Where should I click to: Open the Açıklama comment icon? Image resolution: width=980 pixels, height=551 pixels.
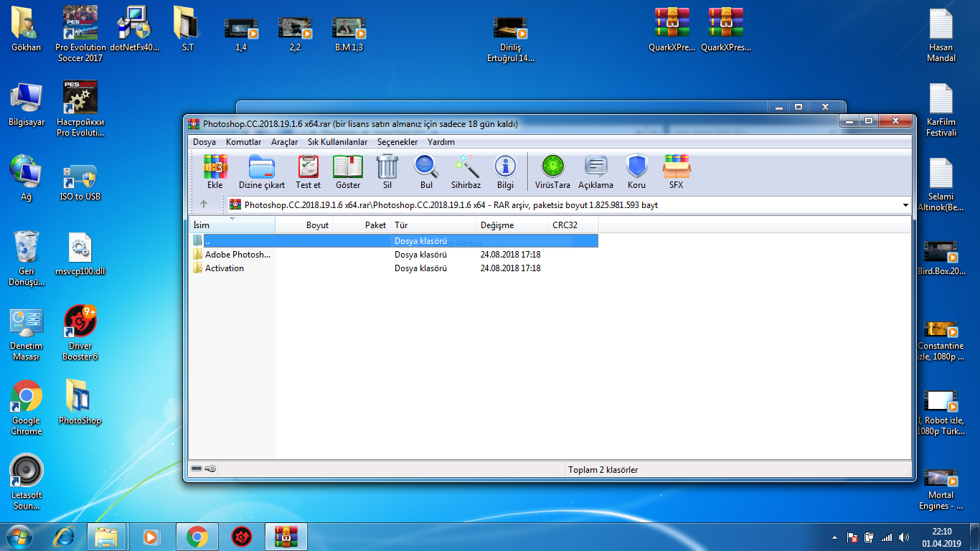tap(596, 172)
